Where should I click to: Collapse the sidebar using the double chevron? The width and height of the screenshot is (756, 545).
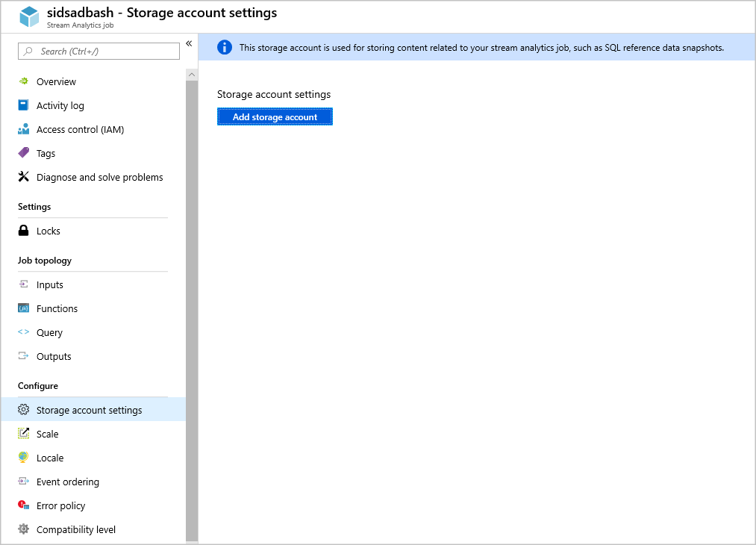pyautogui.click(x=189, y=43)
